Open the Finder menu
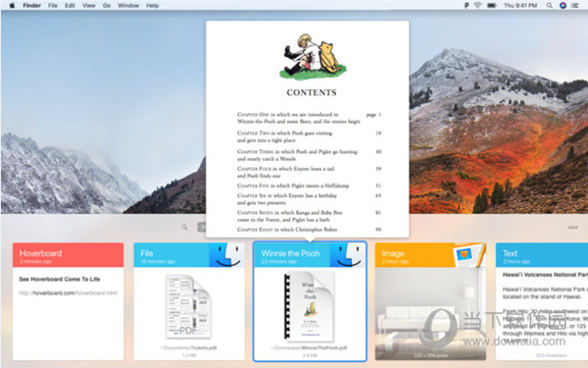 tap(32, 6)
